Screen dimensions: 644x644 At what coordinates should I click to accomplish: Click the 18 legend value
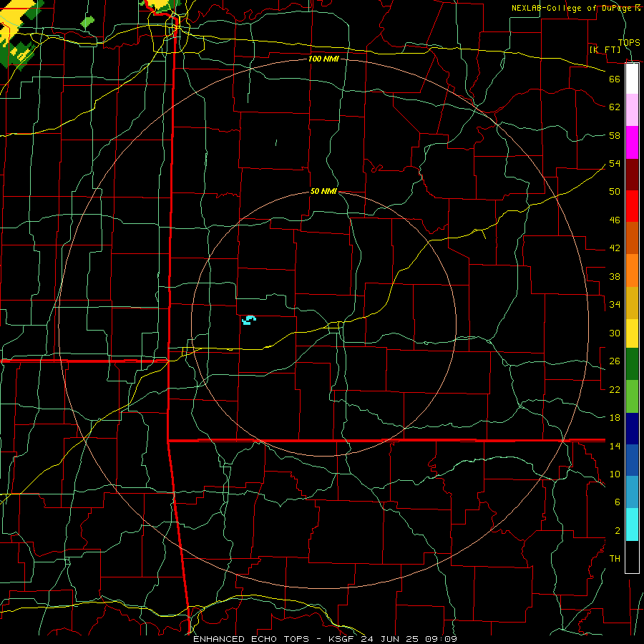615,418
